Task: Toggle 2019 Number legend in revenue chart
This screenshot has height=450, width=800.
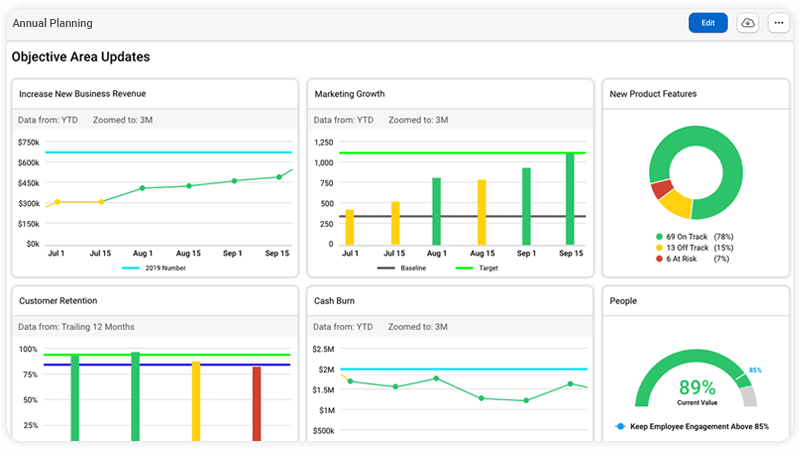Action: pos(154,268)
